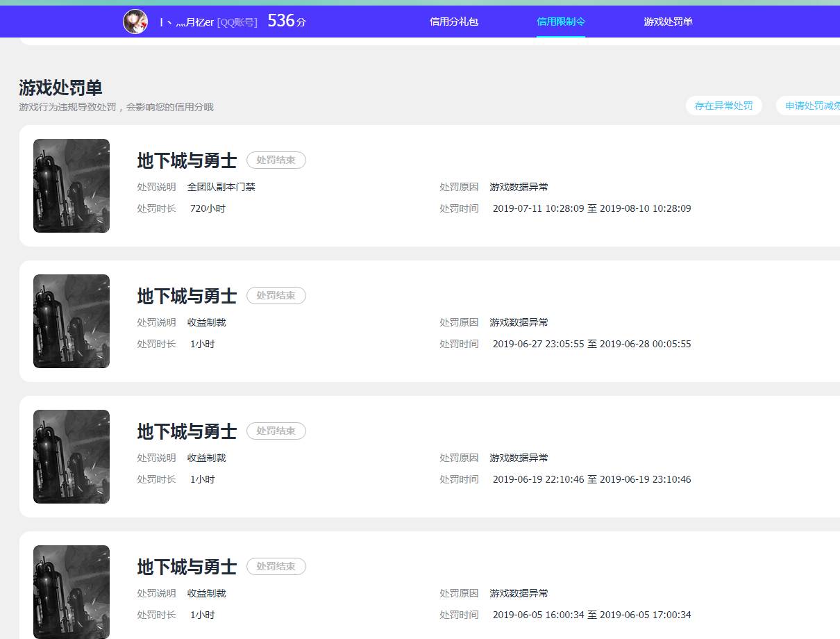Click 地下城与勇士 title of 720小时 penalty
The image size is (840, 639).
[x=187, y=160]
